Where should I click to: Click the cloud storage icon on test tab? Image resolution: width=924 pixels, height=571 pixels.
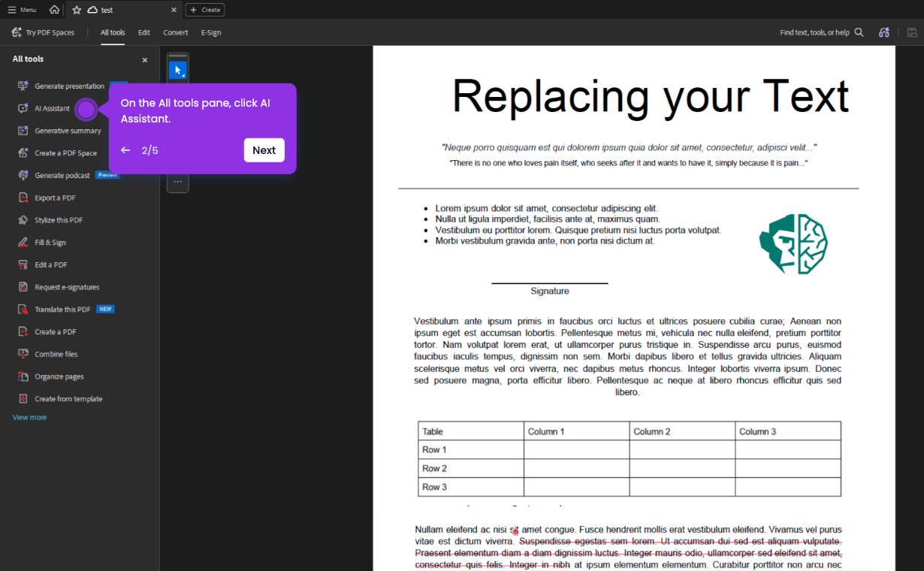click(x=92, y=10)
